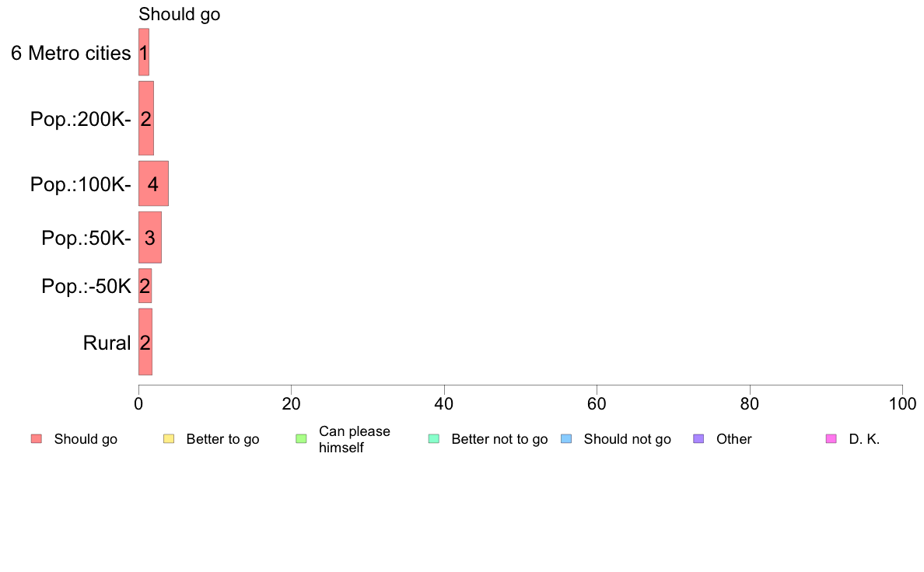This screenshot has height=572, width=924.
Task: Click the Rural axis label
Action: tap(107, 343)
